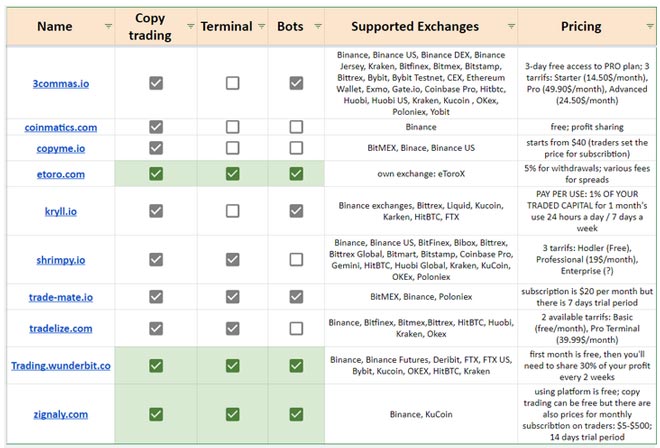Open the zignaly.com link

[60, 413]
